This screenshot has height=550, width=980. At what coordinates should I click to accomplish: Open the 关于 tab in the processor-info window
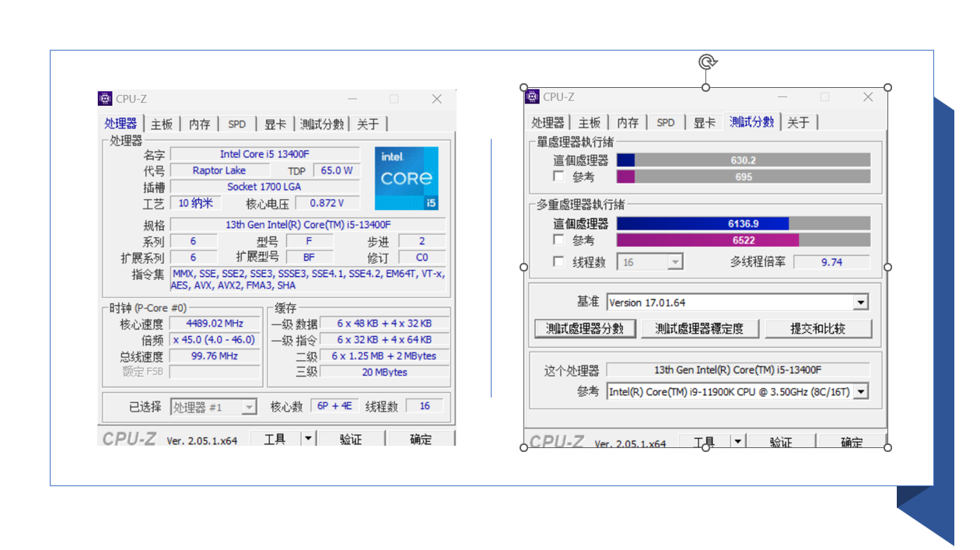click(368, 124)
